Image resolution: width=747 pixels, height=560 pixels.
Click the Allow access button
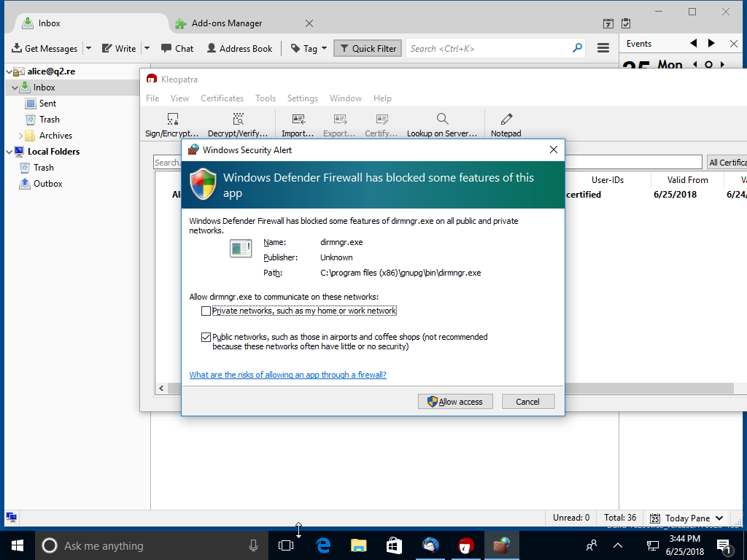click(455, 401)
